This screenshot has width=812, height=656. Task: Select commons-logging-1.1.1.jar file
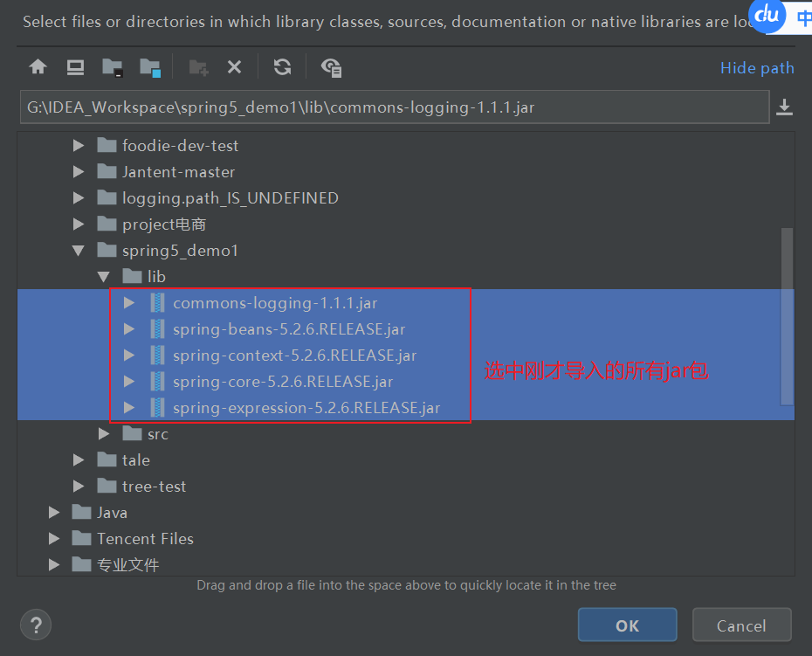click(x=264, y=302)
